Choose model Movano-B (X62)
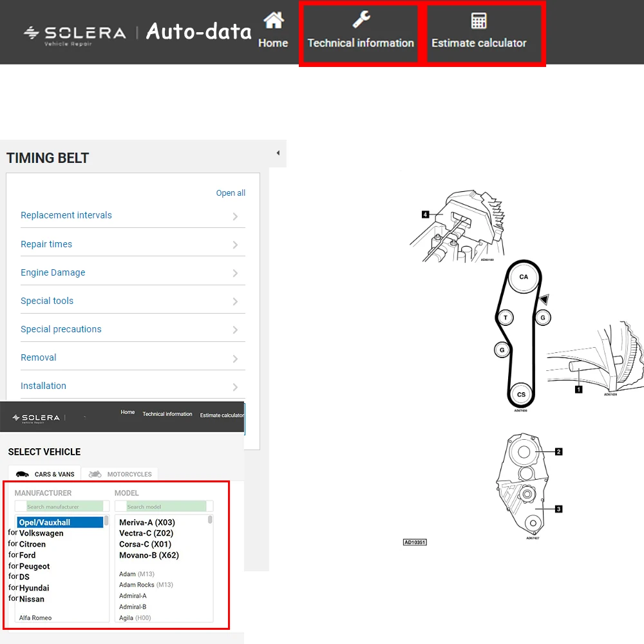 click(149, 555)
